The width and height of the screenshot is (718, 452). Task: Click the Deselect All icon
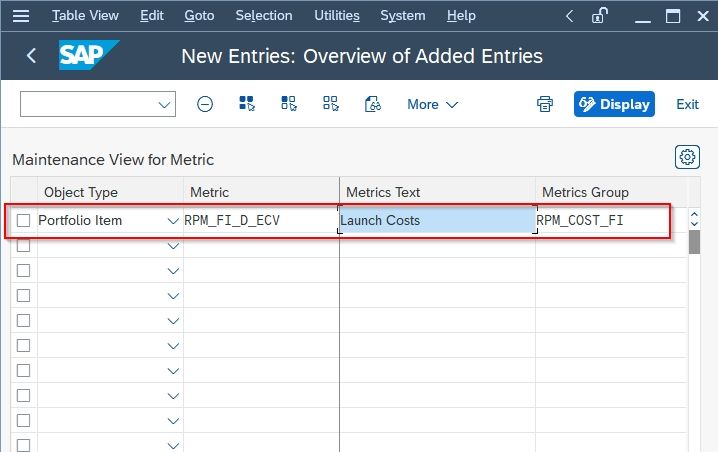[x=330, y=104]
